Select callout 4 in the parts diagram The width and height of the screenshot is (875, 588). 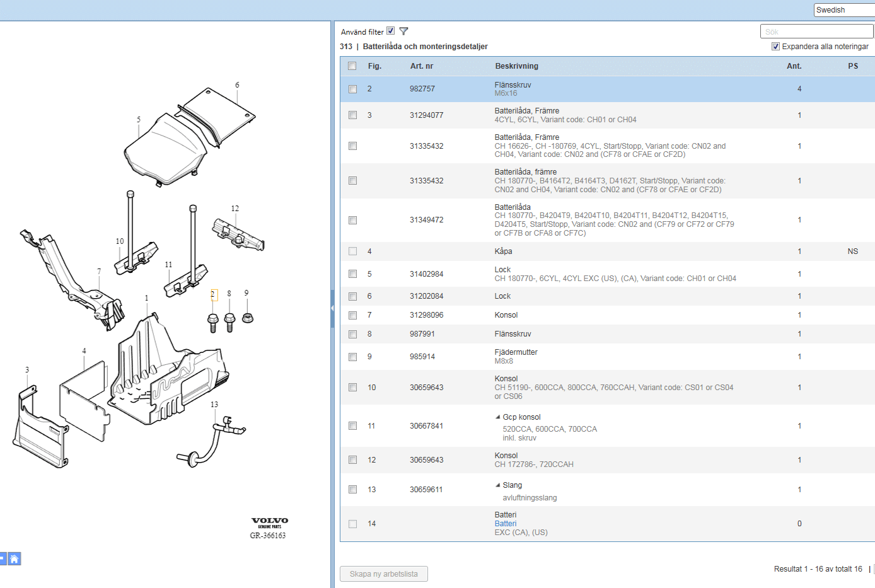click(x=84, y=351)
